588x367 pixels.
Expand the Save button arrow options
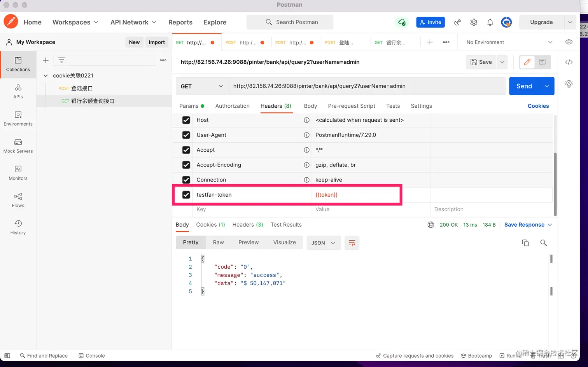(x=502, y=62)
